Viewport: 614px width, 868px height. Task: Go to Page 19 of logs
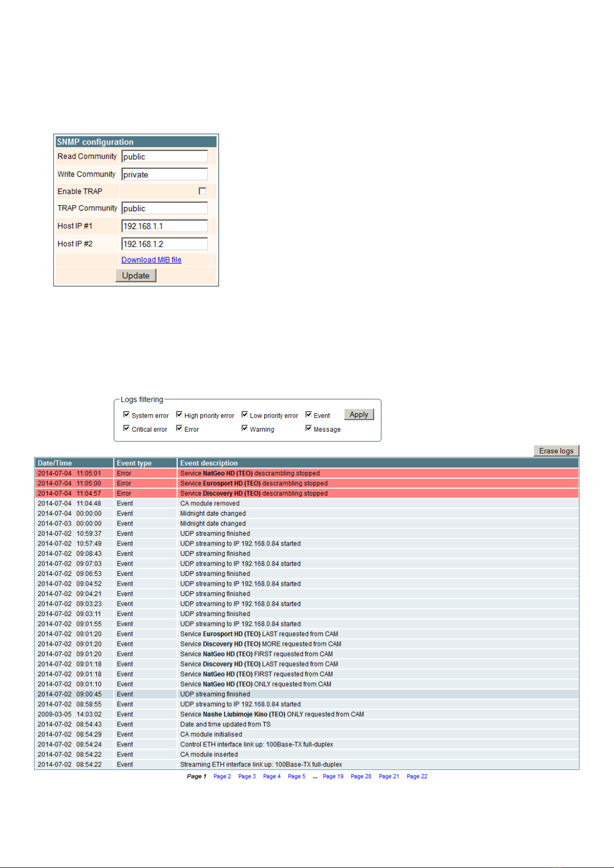[x=333, y=777]
